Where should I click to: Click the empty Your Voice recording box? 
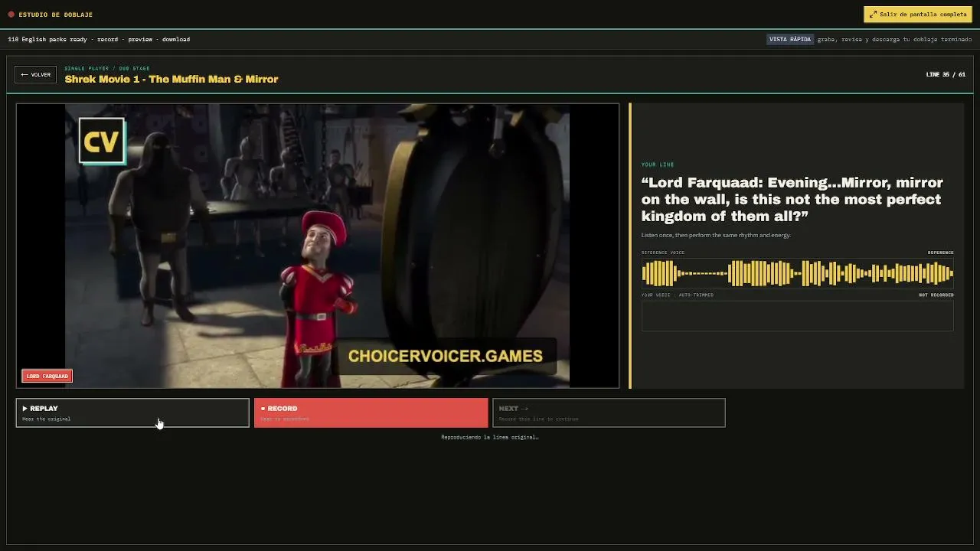pos(797,316)
